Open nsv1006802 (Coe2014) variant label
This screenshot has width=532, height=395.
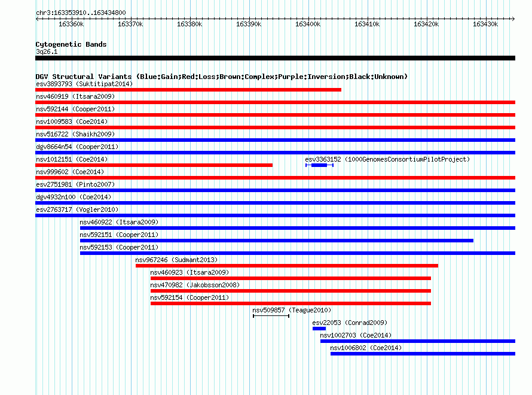pos(366,348)
